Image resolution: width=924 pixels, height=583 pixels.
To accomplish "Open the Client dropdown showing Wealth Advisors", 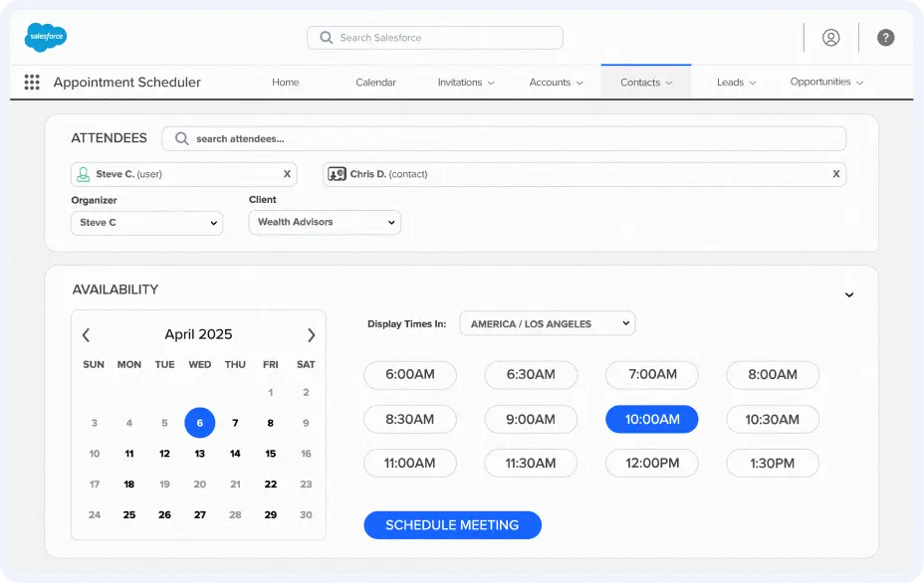I will point(324,223).
